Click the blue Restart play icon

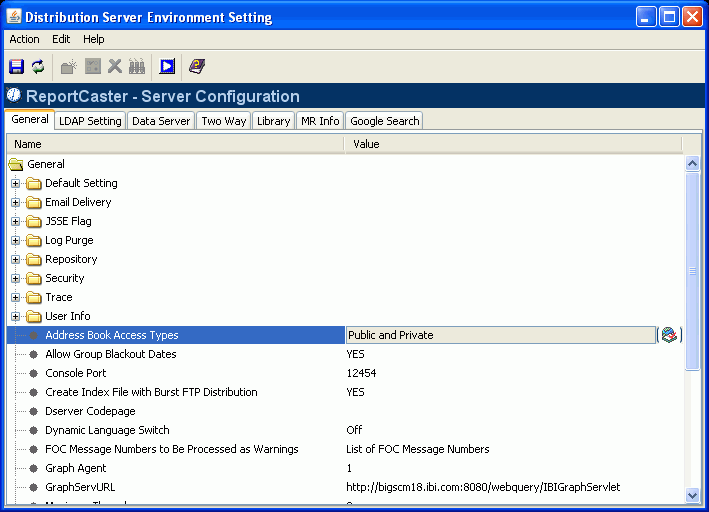(167, 66)
